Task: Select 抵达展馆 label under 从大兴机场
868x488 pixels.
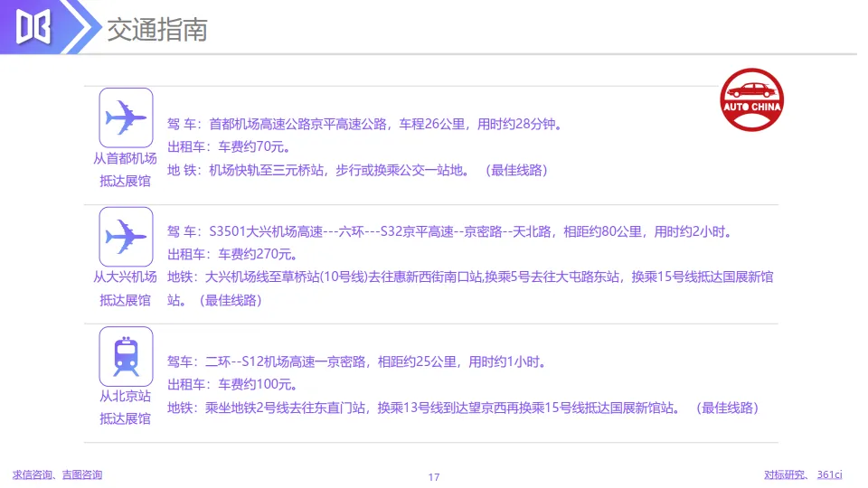Action: 125,300
